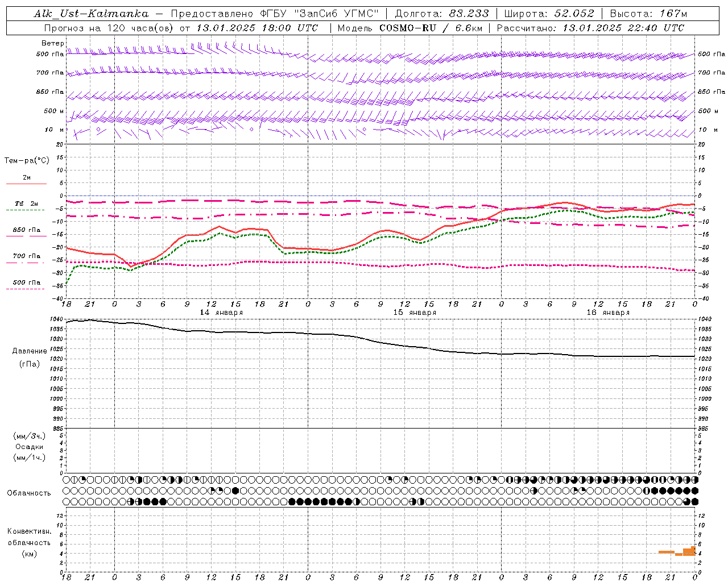The height and width of the screenshot is (582, 728).
Task: Click the forecast start 13.01.2025 18:00 UTC
Action: [257, 28]
